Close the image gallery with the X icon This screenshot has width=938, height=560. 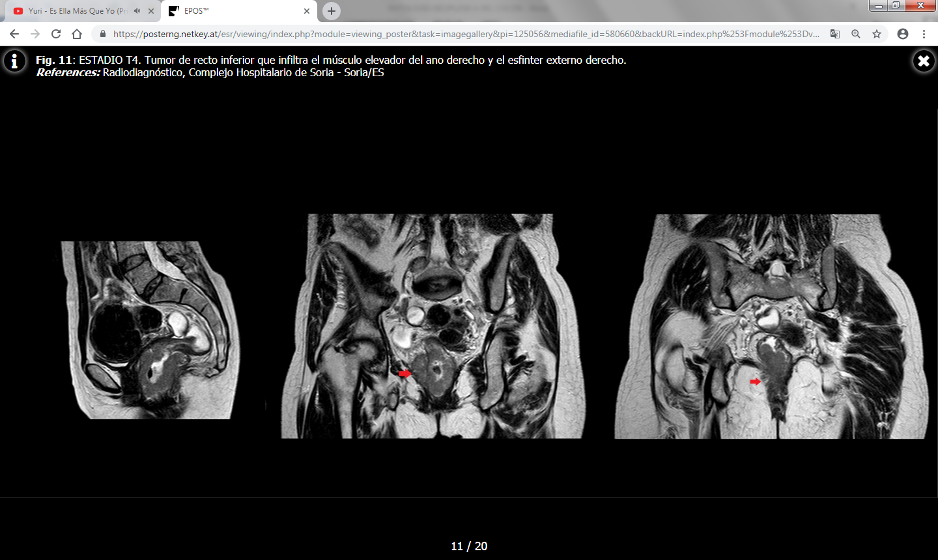coord(923,61)
